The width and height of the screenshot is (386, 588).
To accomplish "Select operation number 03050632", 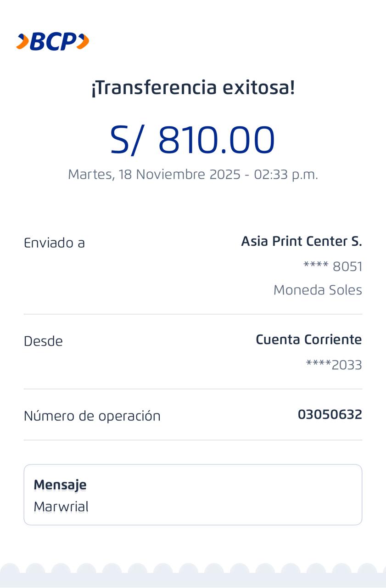I will tap(330, 414).
